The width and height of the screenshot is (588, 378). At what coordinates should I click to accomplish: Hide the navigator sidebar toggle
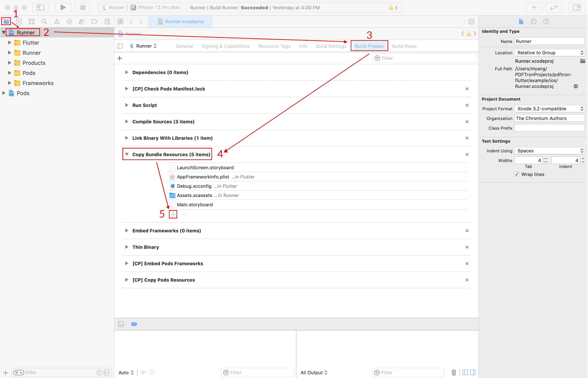(x=40, y=7)
